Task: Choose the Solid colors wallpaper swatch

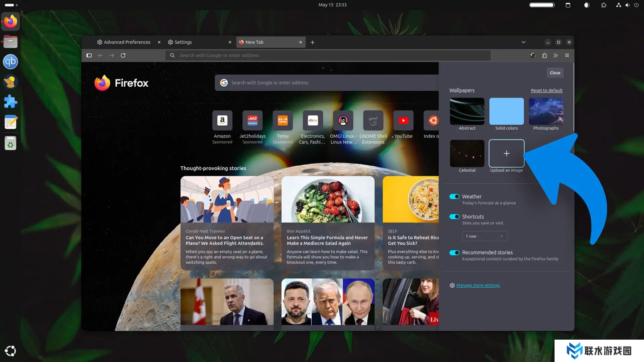Action: tap(506, 111)
